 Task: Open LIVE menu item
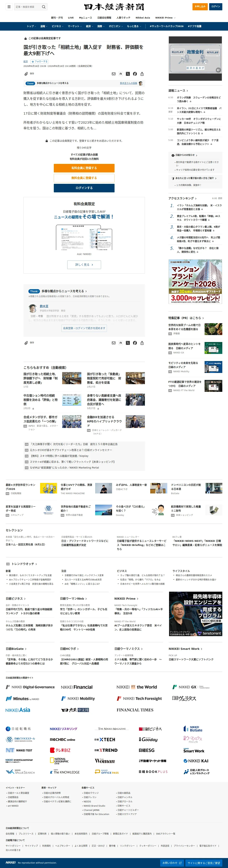click(x=71, y=17)
